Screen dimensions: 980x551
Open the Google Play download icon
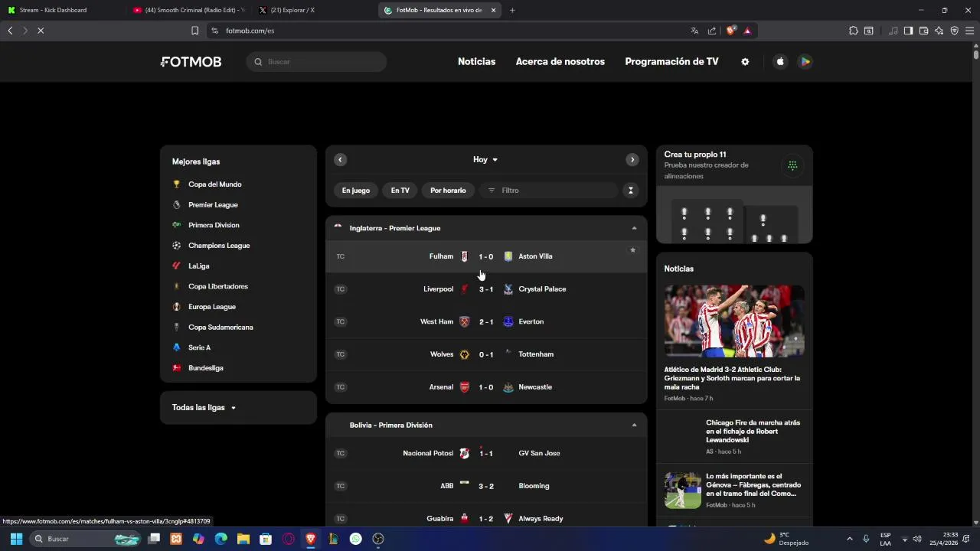[805, 62]
